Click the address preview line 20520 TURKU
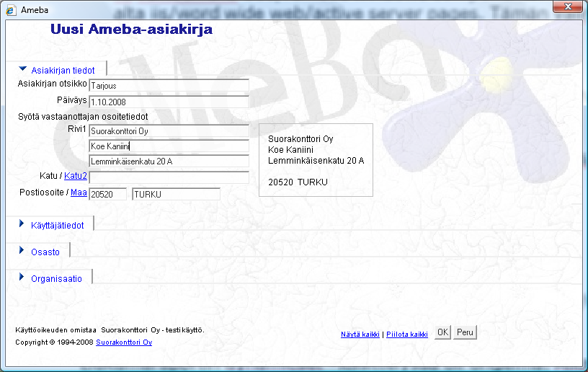Screen dimensions: 588x372 pyautogui.click(x=298, y=182)
